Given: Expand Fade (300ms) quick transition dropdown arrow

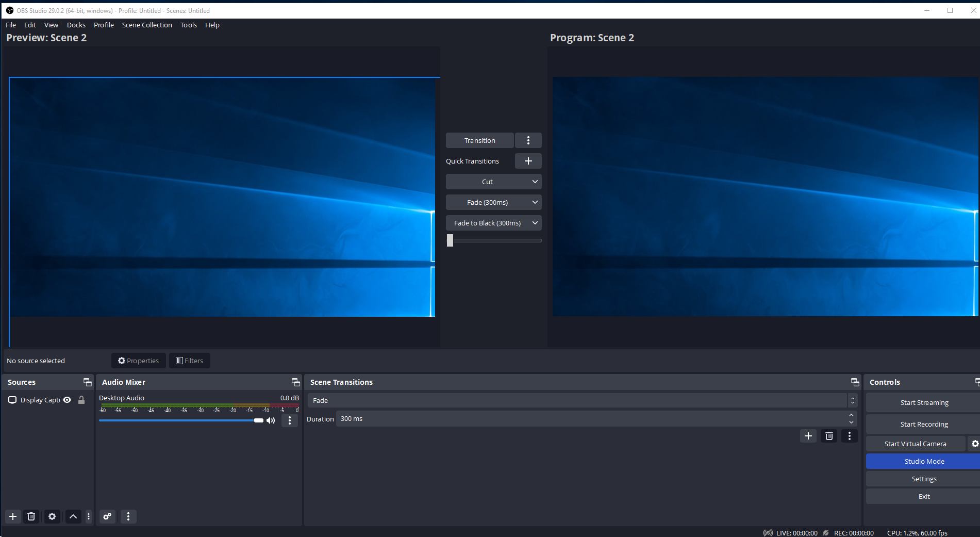Looking at the screenshot, I should point(535,202).
